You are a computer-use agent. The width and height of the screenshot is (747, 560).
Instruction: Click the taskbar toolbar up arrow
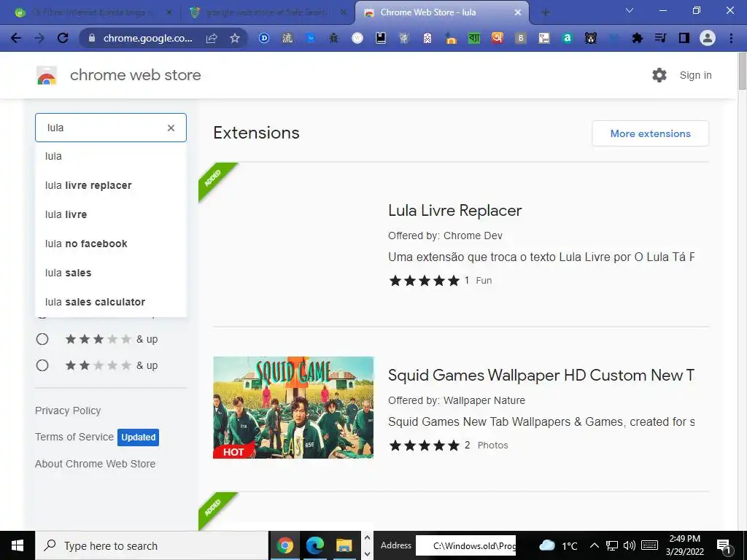click(367, 537)
